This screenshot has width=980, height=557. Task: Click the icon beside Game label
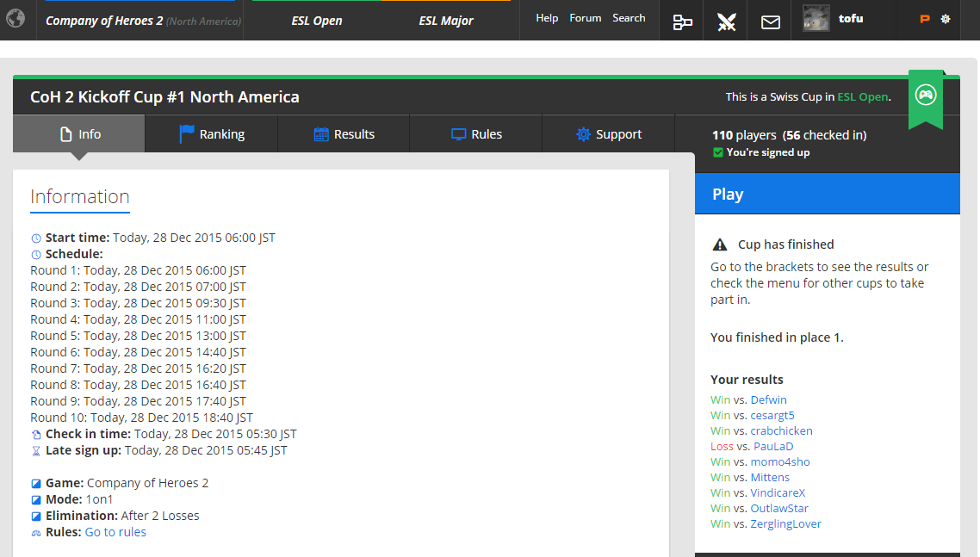click(x=36, y=483)
